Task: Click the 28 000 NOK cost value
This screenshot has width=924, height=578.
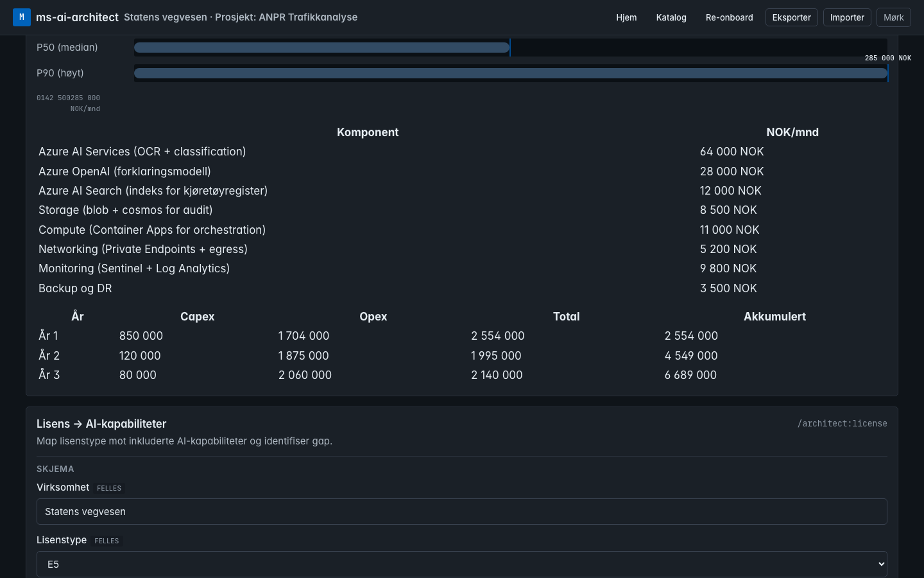Action: [732, 171]
